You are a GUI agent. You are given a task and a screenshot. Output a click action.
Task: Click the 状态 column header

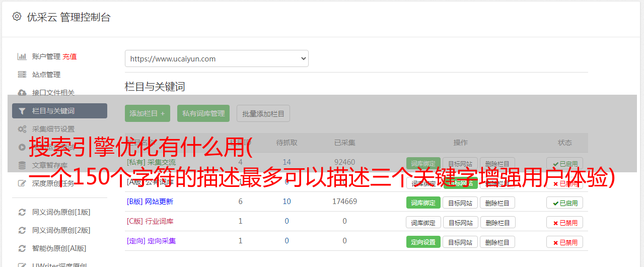565,143
